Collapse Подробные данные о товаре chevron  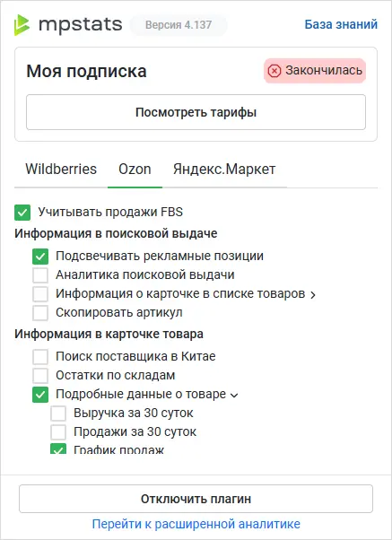[234, 396]
